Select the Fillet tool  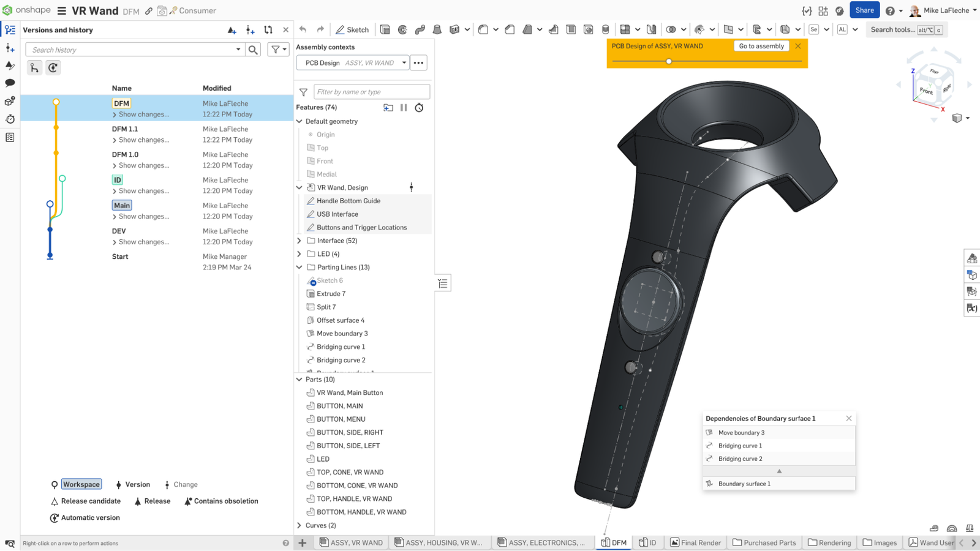(x=483, y=29)
